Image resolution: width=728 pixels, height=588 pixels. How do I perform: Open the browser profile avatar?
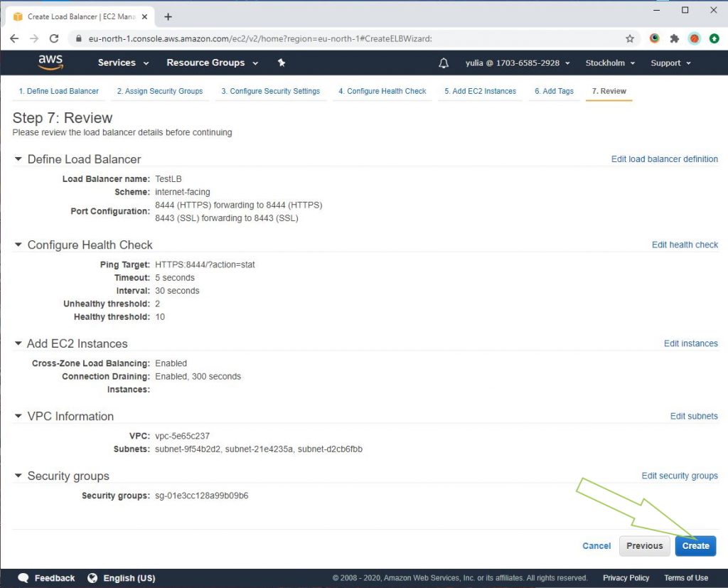point(694,38)
